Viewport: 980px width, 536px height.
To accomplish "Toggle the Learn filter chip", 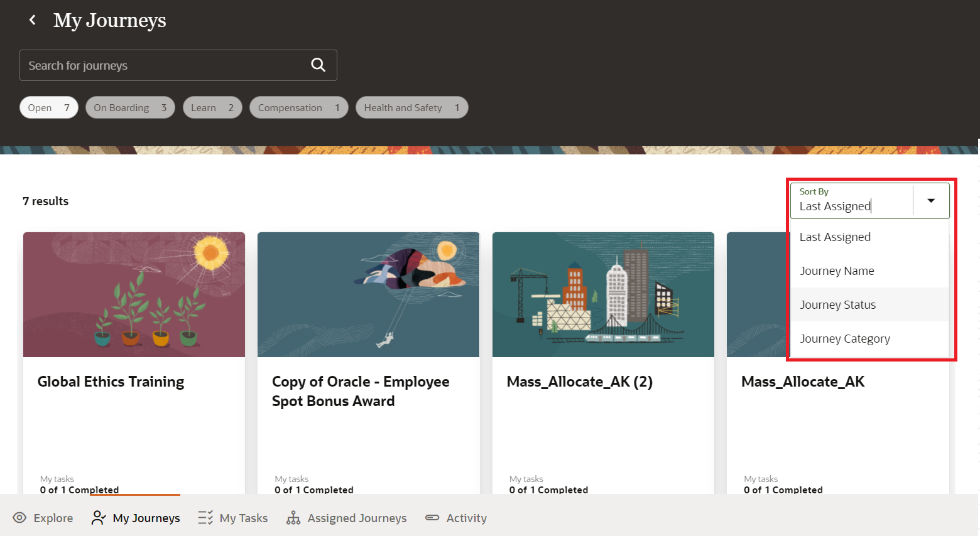I will (212, 107).
